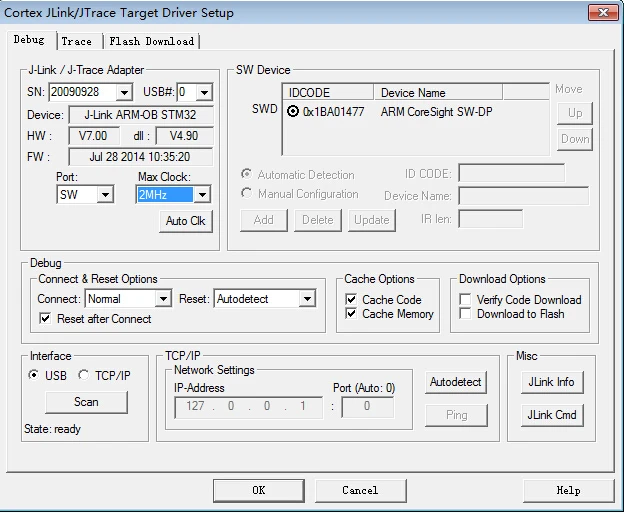
Task: Click the Device Name column header
Action: pos(438,92)
